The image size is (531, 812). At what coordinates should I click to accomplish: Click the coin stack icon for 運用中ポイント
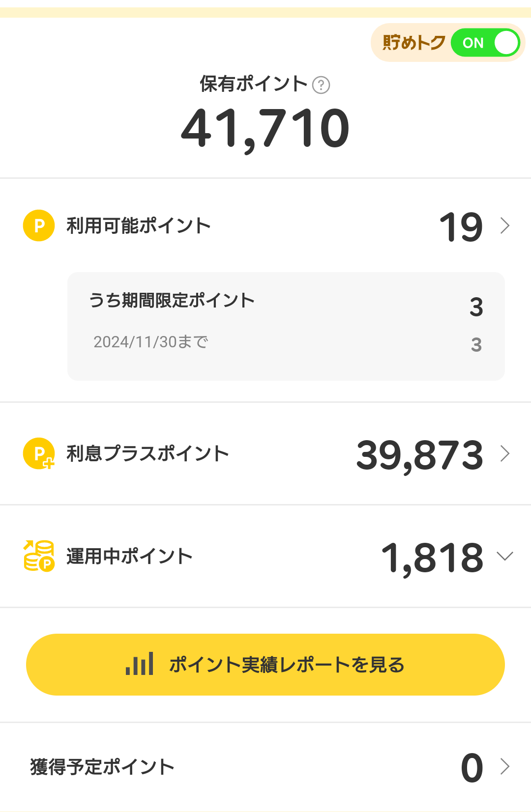click(x=39, y=556)
